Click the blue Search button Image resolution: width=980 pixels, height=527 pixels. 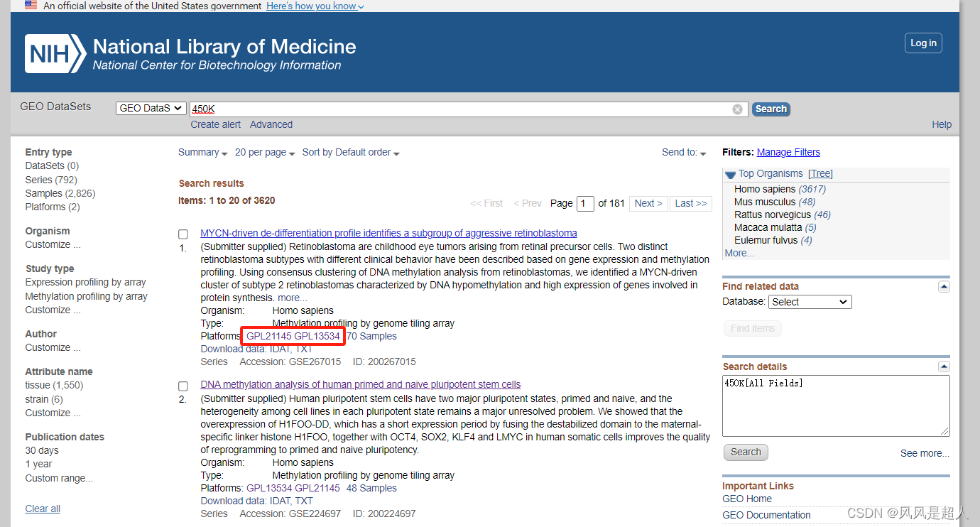(771, 109)
